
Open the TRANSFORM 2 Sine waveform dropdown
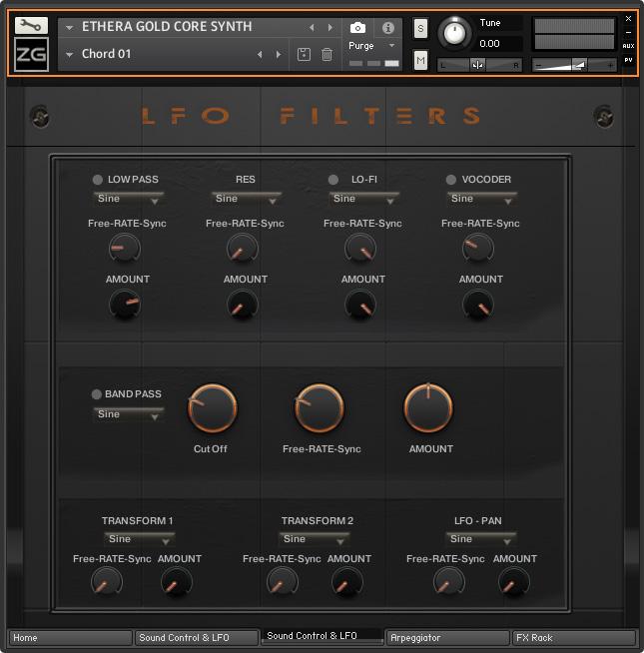(x=315, y=539)
